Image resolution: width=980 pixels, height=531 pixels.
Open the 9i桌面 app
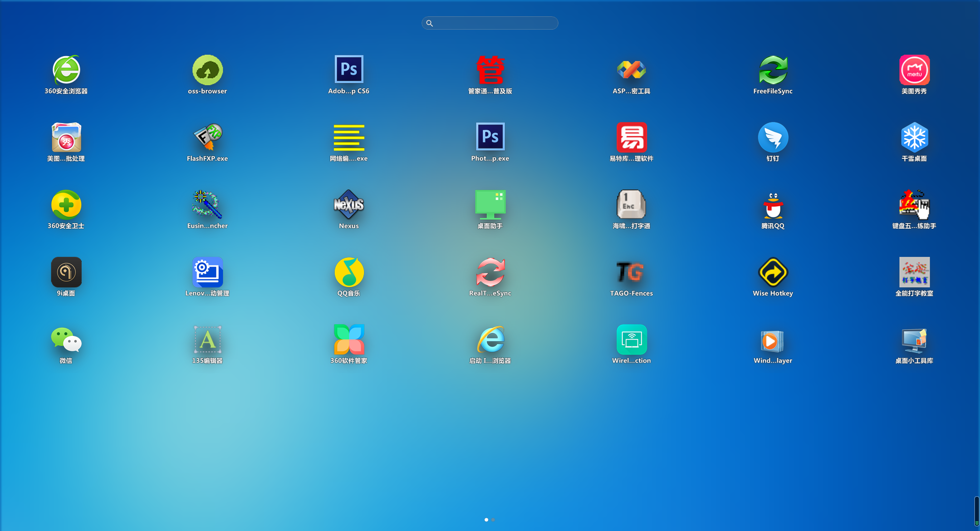[x=66, y=272]
